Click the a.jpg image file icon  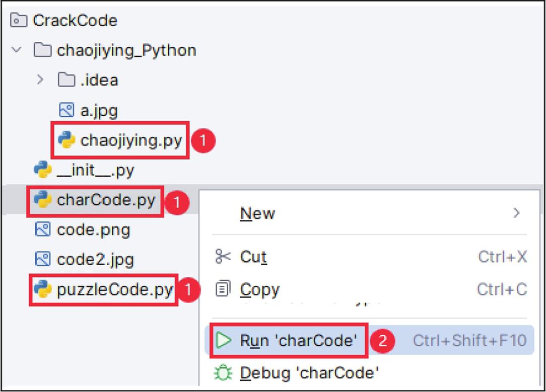point(66,110)
